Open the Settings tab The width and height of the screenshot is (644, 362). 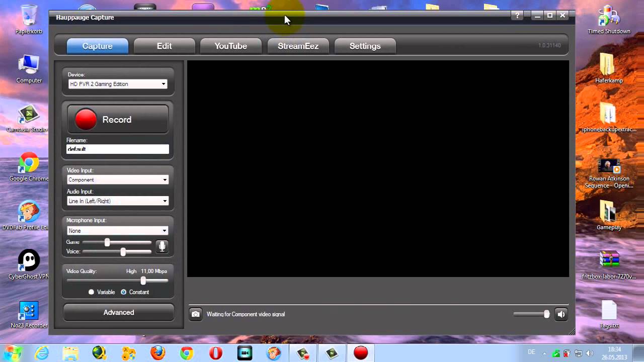click(365, 46)
